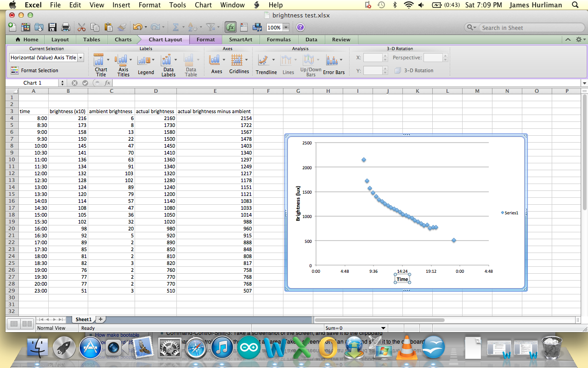Switch to the Home ribbon tab
Image resolution: width=588 pixels, height=368 pixels.
click(x=27, y=40)
